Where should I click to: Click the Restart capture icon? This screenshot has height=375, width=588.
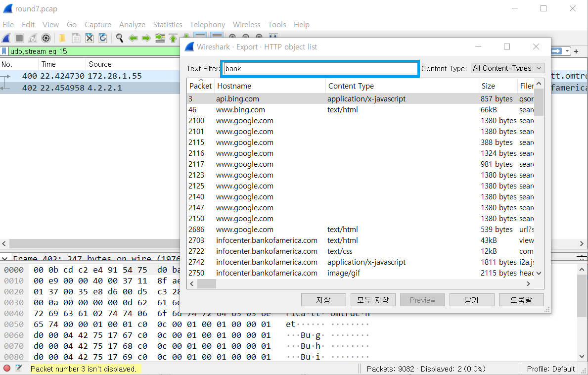coord(33,38)
